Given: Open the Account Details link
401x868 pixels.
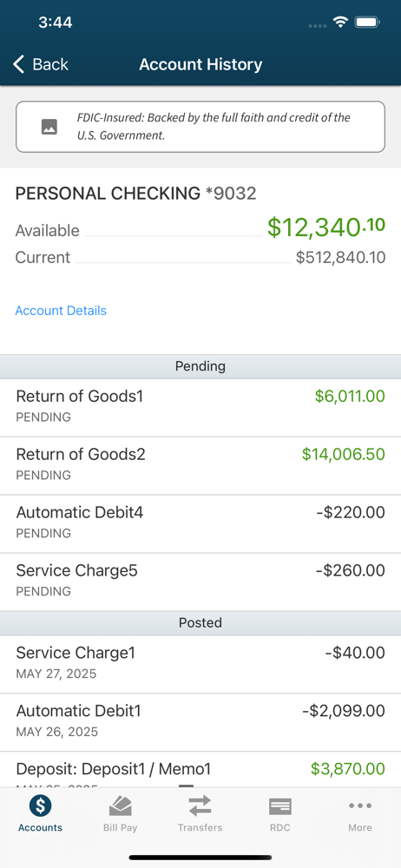Looking at the screenshot, I should [x=61, y=311].
